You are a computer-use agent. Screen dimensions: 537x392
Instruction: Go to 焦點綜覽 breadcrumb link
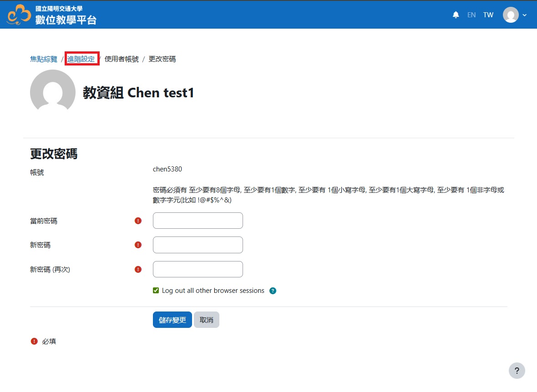point(44,59)
